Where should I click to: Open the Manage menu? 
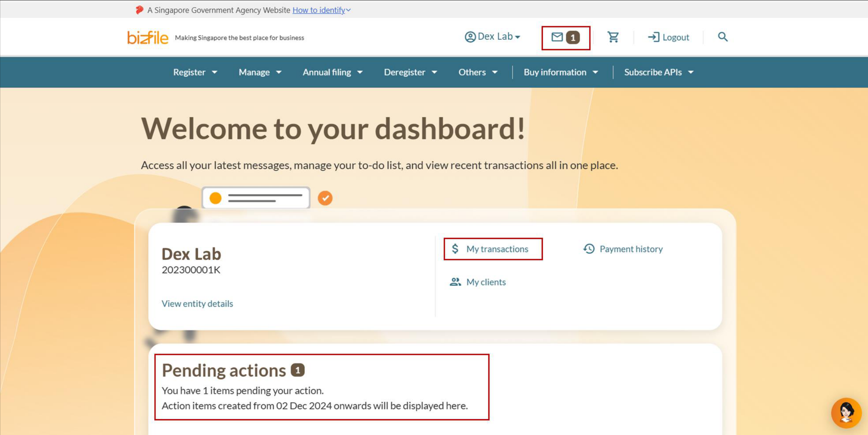260,72
